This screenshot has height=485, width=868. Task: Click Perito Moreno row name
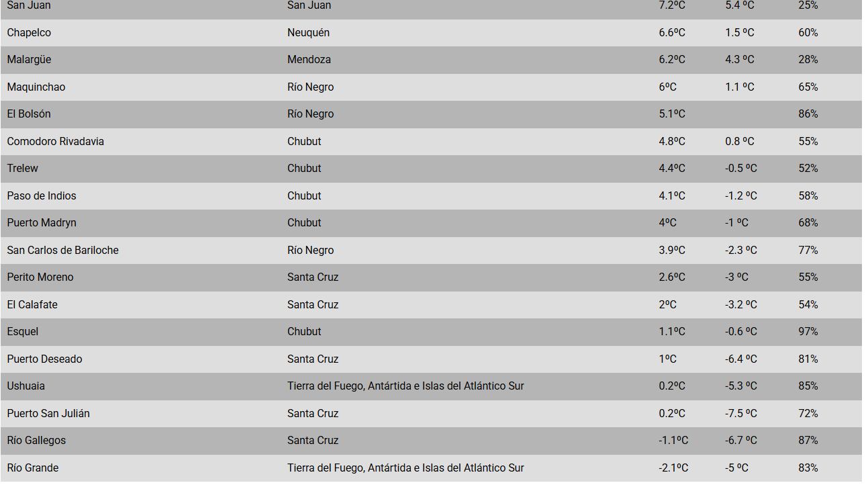point(40,277)
